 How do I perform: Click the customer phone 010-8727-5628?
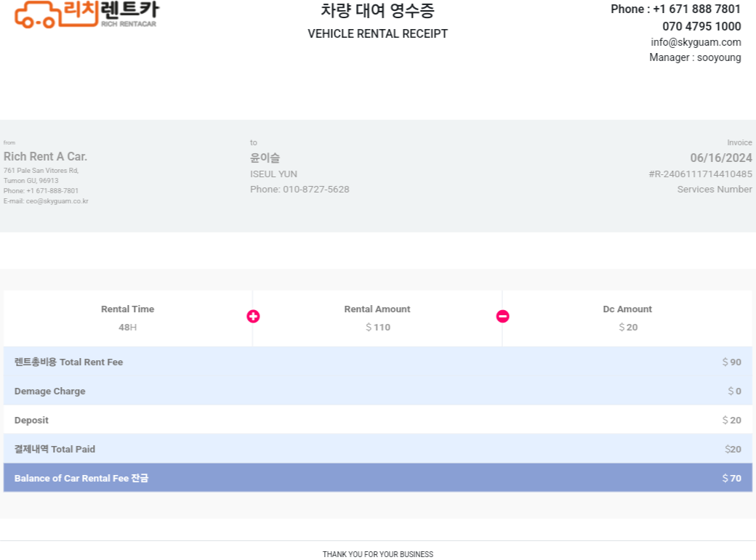(315, 190)
